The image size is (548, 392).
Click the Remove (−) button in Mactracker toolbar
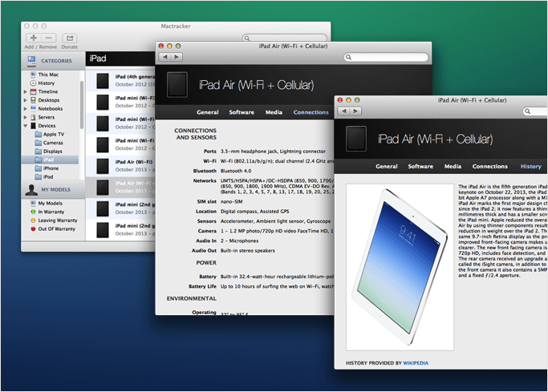click(x=49, y=38)
